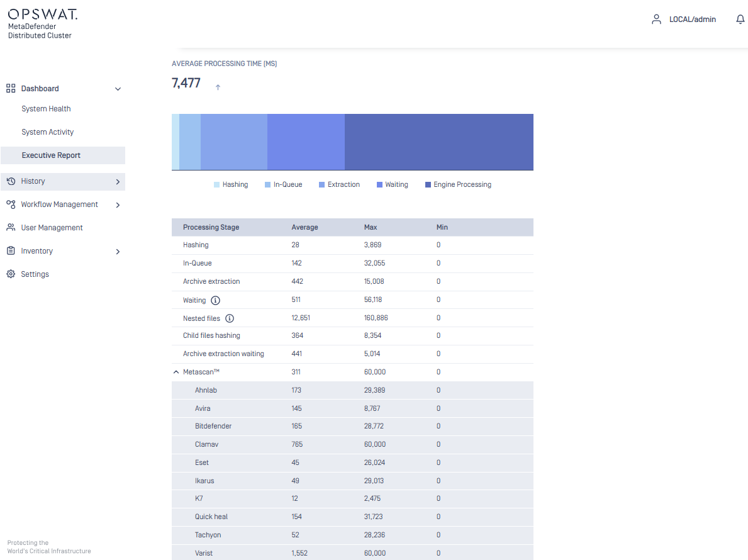This screenshot has height=560, width=748.
Task: Select Executive Report in sidebar
Action: coord(51,155)
